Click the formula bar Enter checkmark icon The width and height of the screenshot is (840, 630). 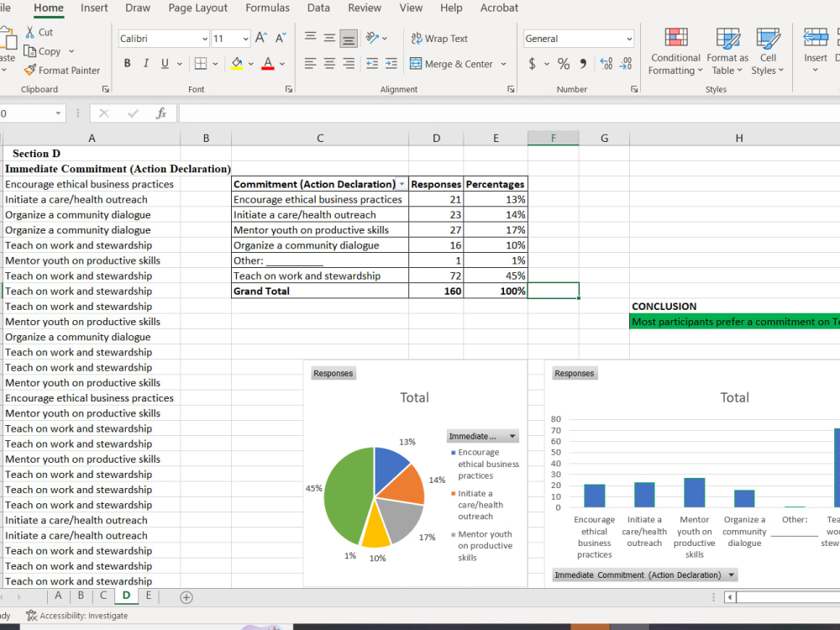tap(133, 113)
